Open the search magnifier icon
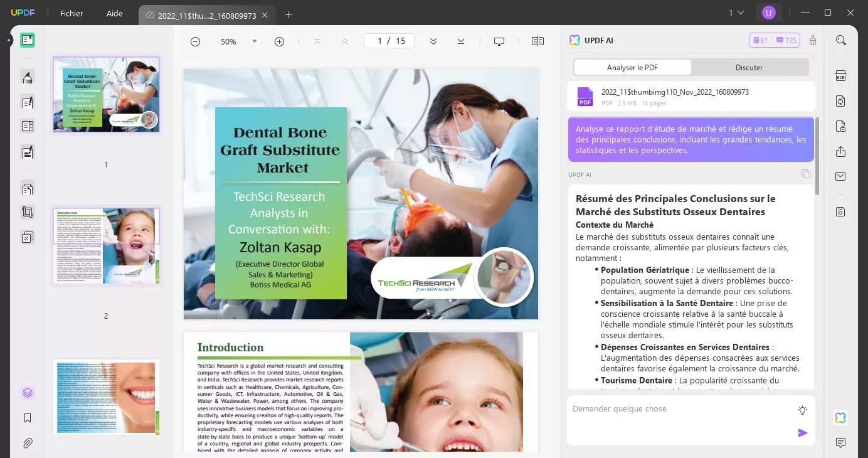Viewport: 868px width, 458px height. click(x=840, y=40)
